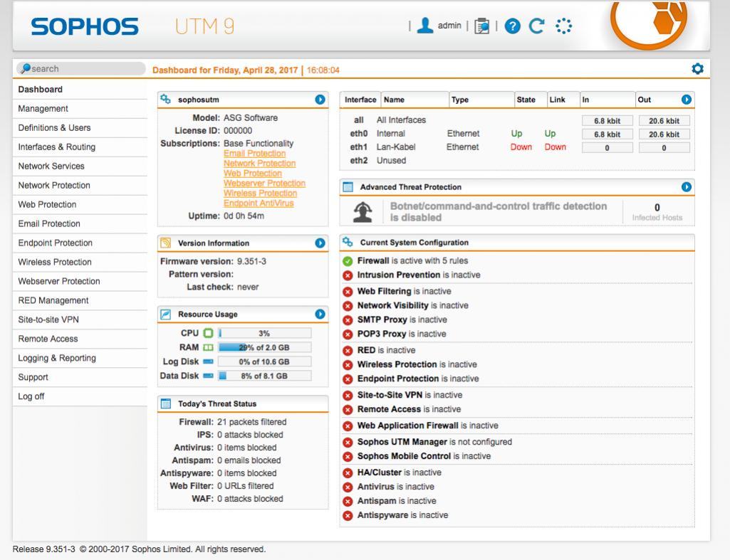The width and height of the screenshot is (730, 560).
Task: Open dashboard settings gear icon
Action: 697,69
